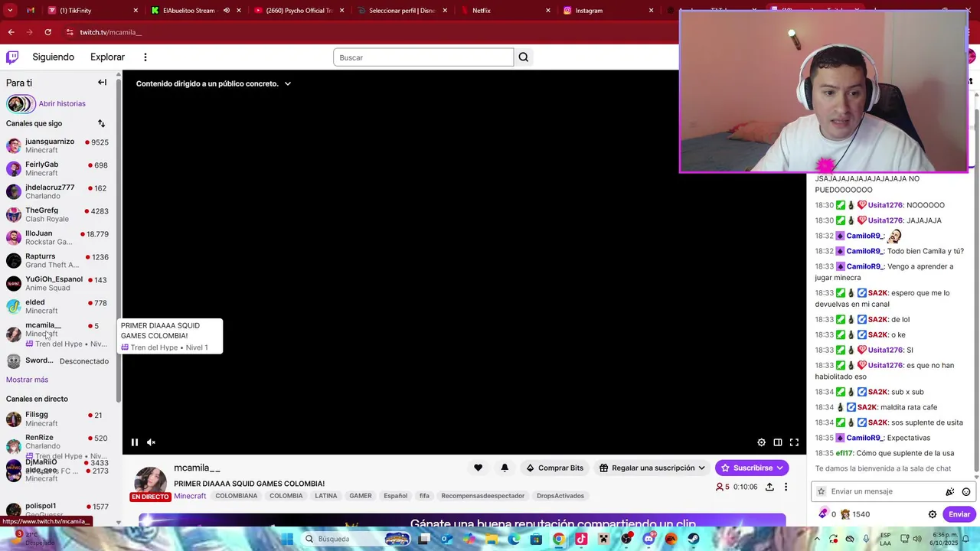Open TheGrefg channel in the sidebar
Image resolution: width=980 pixels, height=551 pixels.
[58, 214]
